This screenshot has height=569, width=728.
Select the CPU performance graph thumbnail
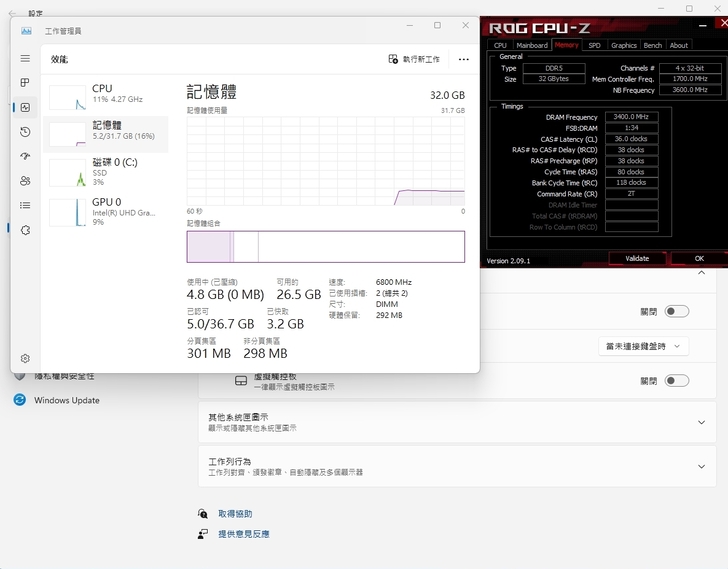coord(68,97)
